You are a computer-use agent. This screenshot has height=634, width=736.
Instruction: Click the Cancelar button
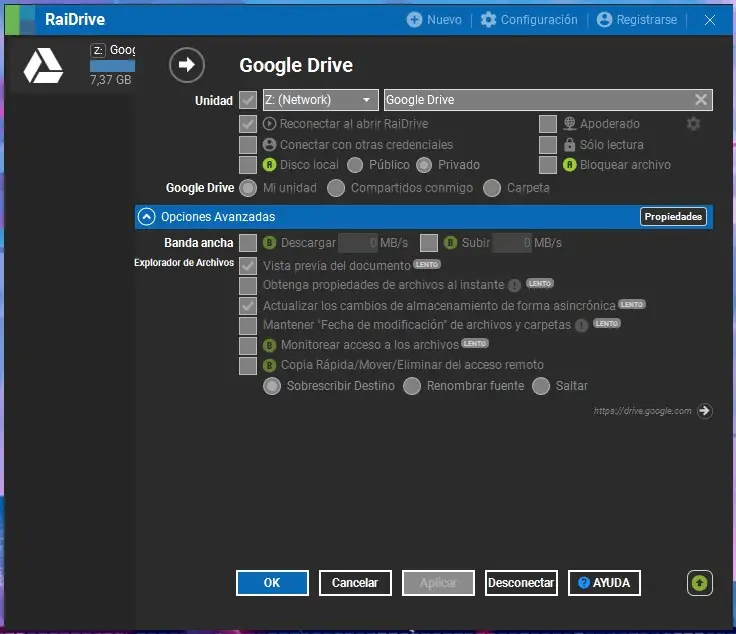point(355,583)
